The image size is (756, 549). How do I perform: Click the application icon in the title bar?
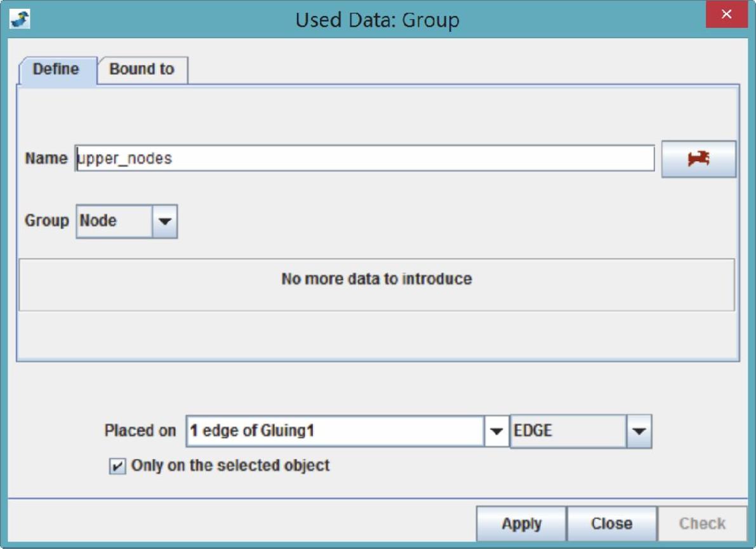20,18
